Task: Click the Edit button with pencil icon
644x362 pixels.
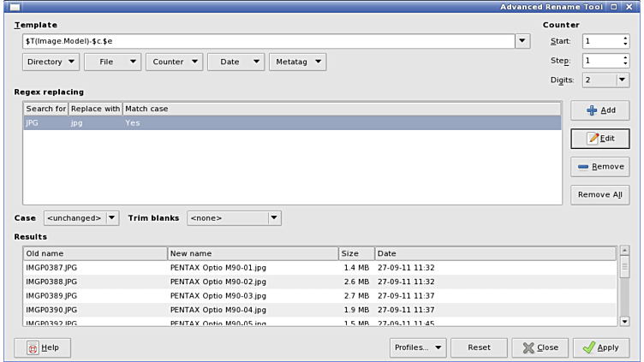Action: point(599,139)
